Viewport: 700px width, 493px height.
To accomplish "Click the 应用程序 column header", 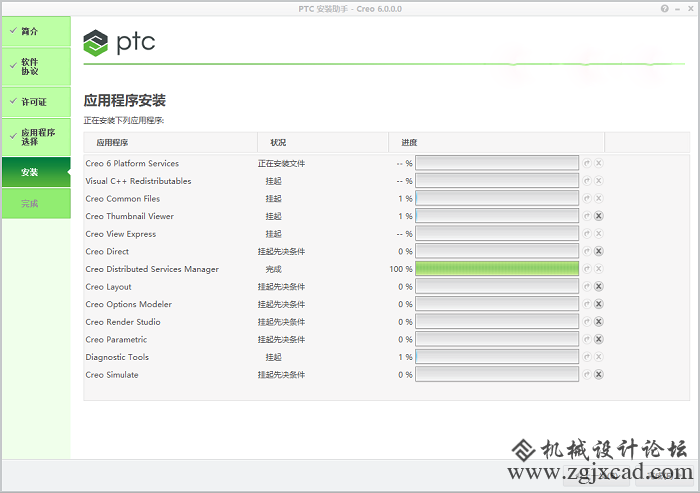I will pos(171,142).
